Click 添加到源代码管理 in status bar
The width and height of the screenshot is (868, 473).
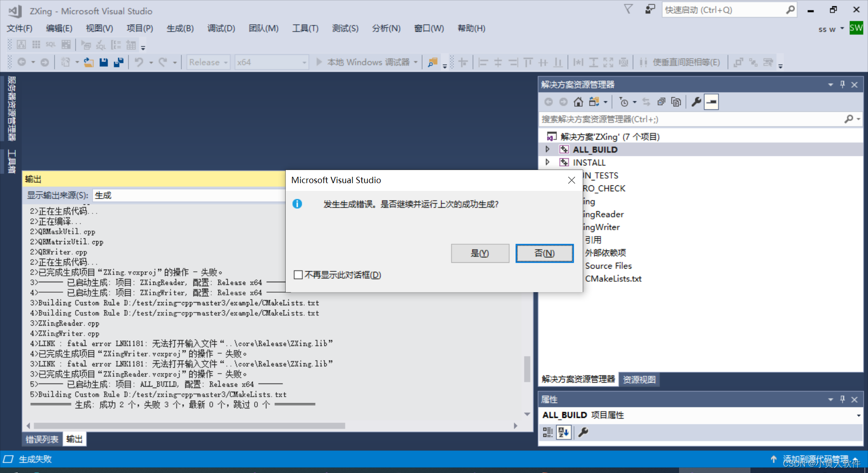click(816, 459)
